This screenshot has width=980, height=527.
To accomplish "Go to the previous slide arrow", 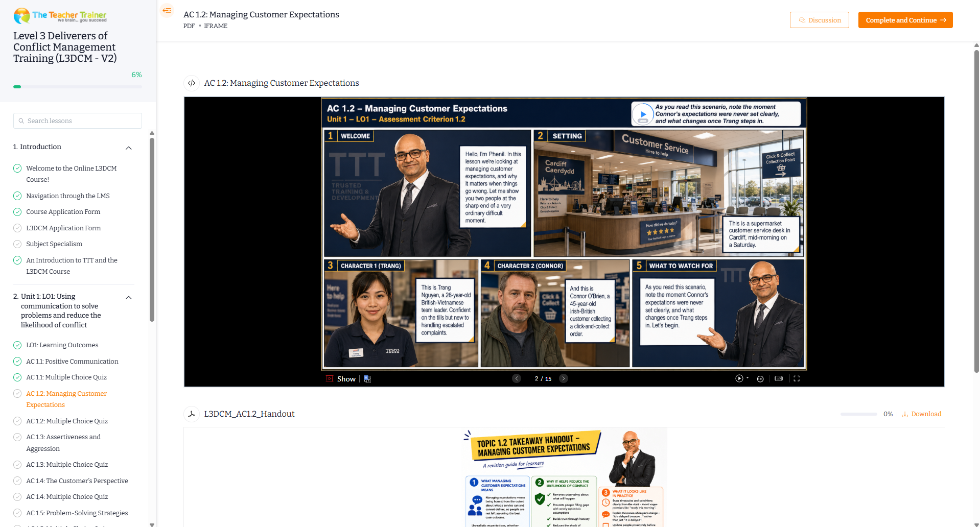I will click(517, 378).
